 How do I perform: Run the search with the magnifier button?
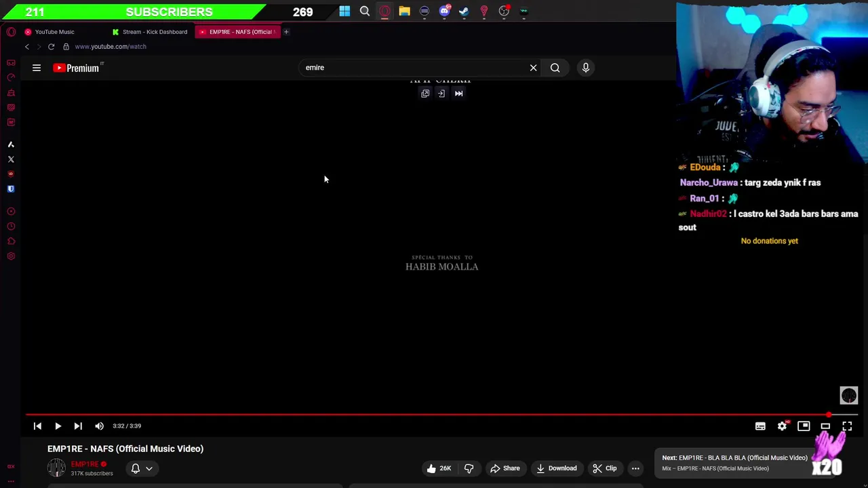click(x=555, y=68)
